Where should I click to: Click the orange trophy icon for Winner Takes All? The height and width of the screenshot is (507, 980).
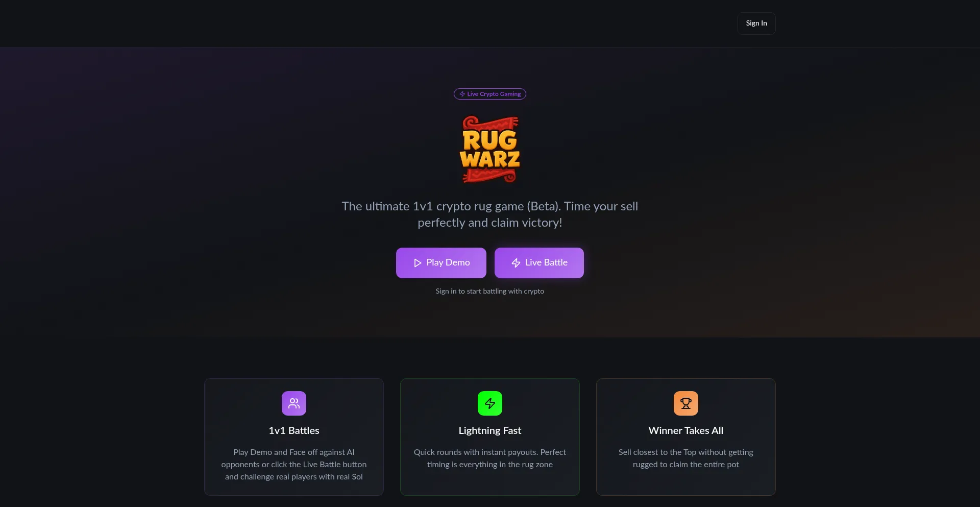coord(686,403)
